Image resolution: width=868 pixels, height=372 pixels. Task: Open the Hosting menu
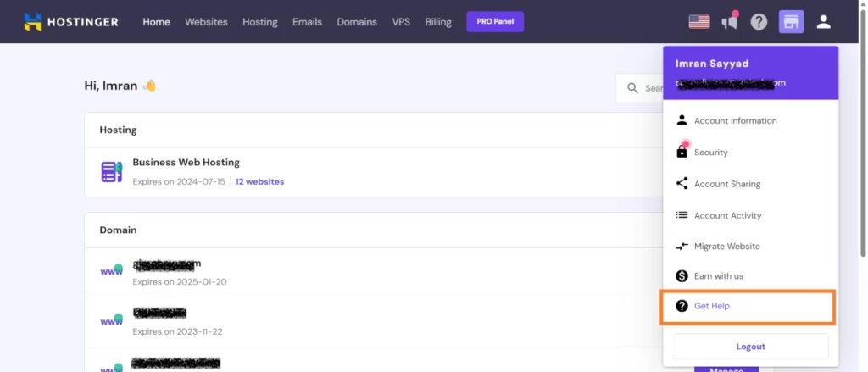click(x=260, y=21)
